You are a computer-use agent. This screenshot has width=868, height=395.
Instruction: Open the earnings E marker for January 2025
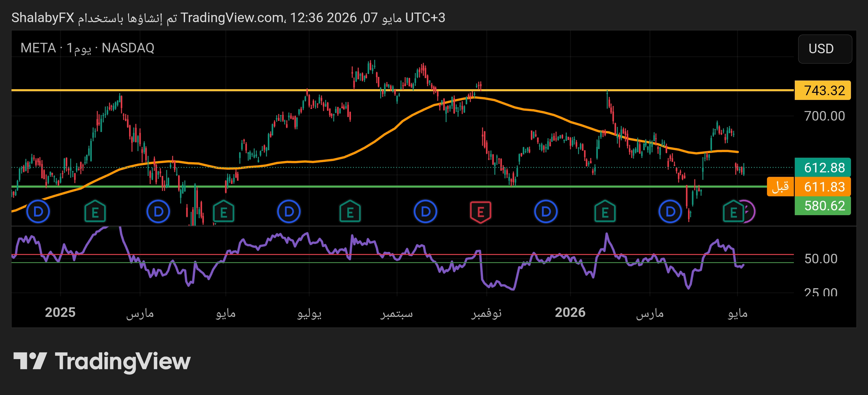95,212
